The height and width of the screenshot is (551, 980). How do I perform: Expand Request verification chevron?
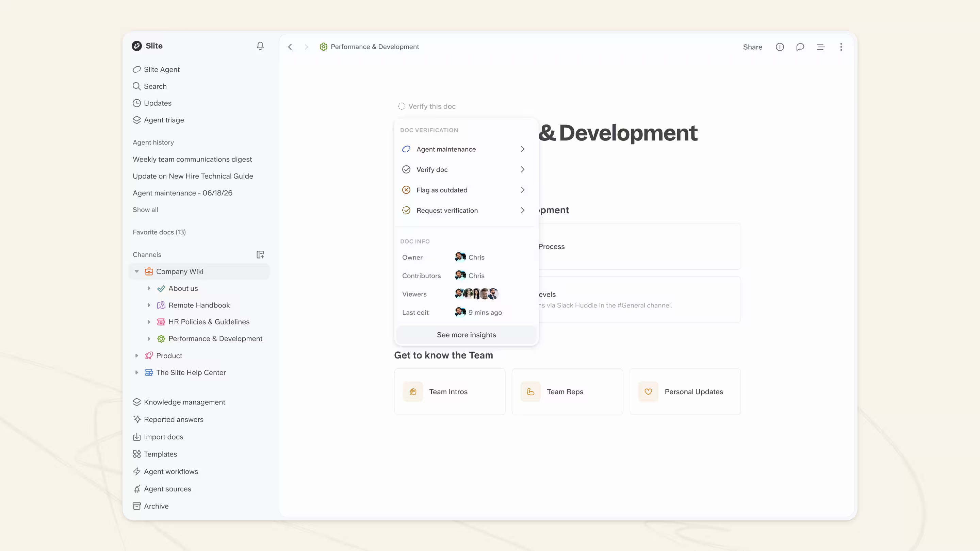point(522,210)
